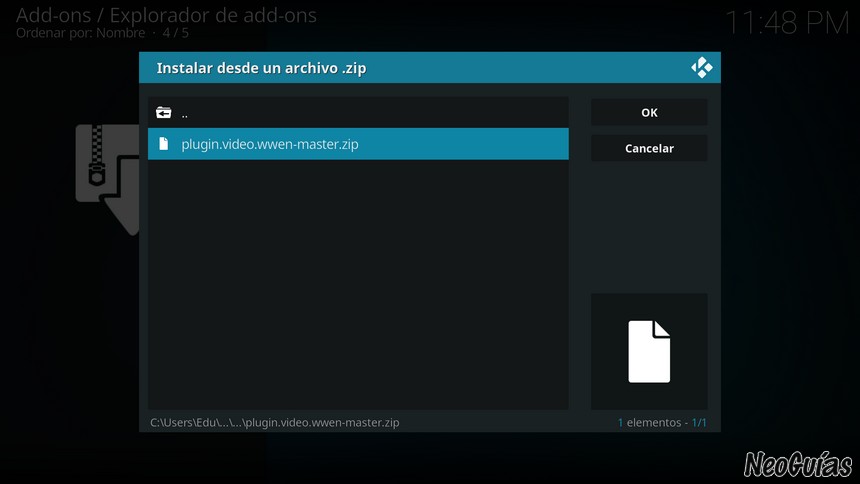Click 'Ordenar por: Nombre' sort label
Screen dimensions: 860x484
pos(81,33)
